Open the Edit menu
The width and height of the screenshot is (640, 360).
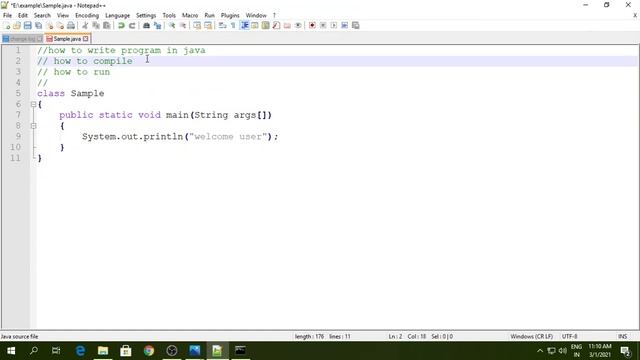pos(23,15)
